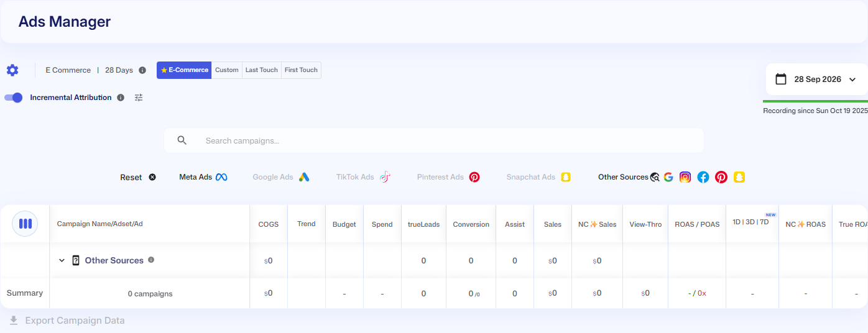Sort by the COGS column header
Screen dimensions: 868x333
(x=269, y=224)
